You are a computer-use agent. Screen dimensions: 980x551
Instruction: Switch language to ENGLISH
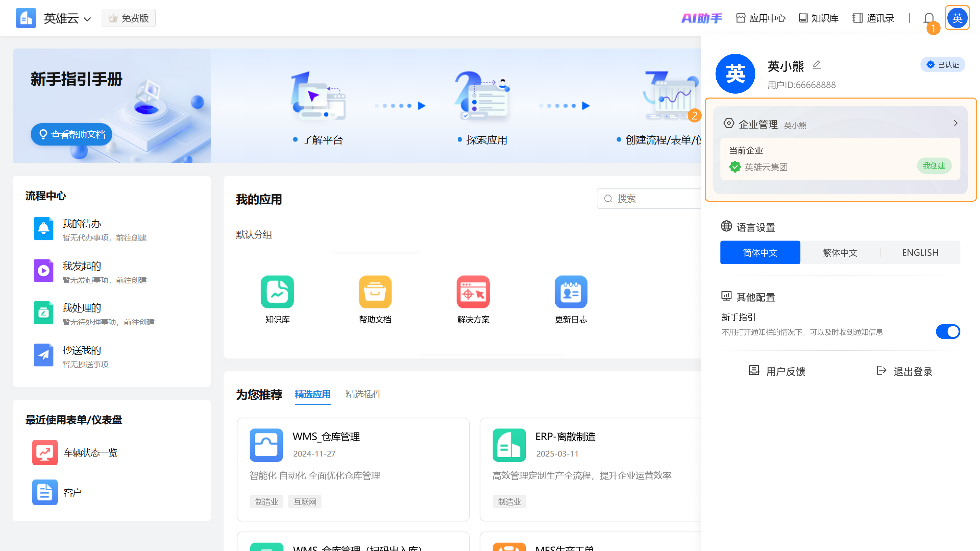(920, 252)
